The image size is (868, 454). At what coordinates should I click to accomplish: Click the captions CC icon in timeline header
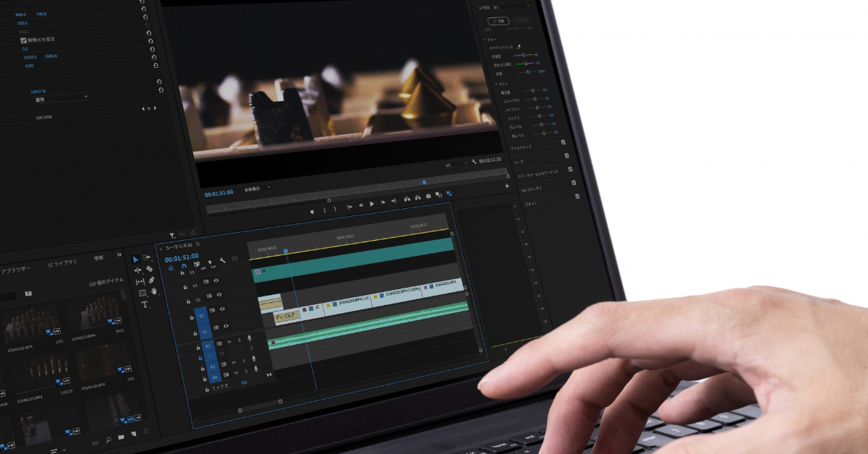[x=235, y=258]
